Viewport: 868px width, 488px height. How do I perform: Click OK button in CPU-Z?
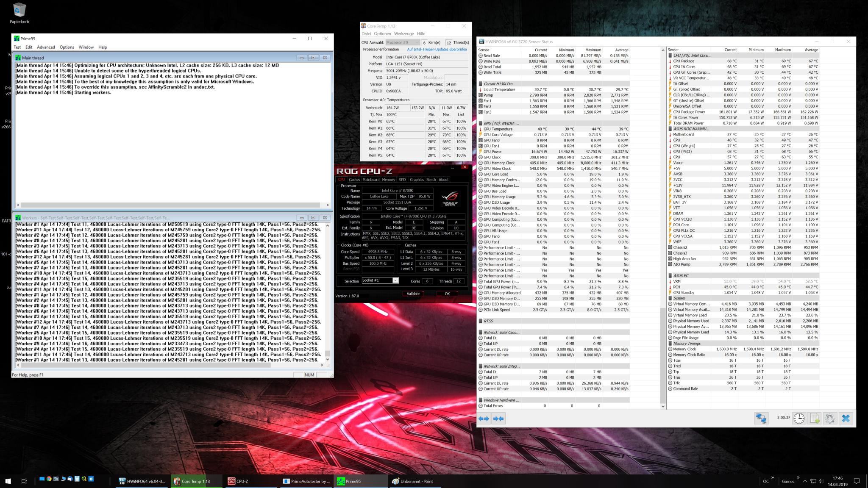[x=447, y=294]
